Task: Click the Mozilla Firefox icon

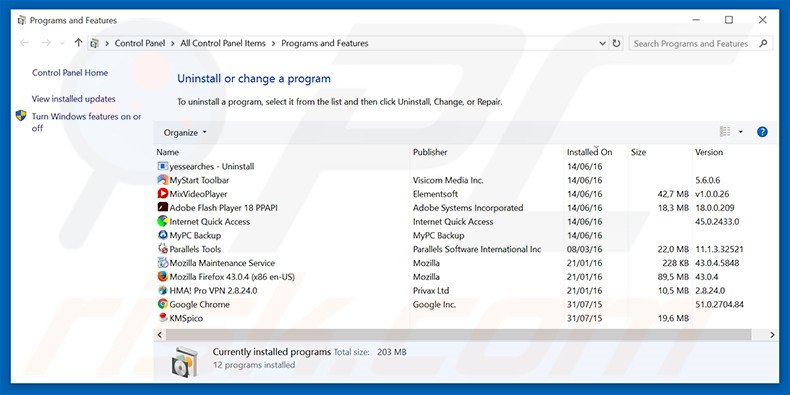Action: [x=162, y=277]
